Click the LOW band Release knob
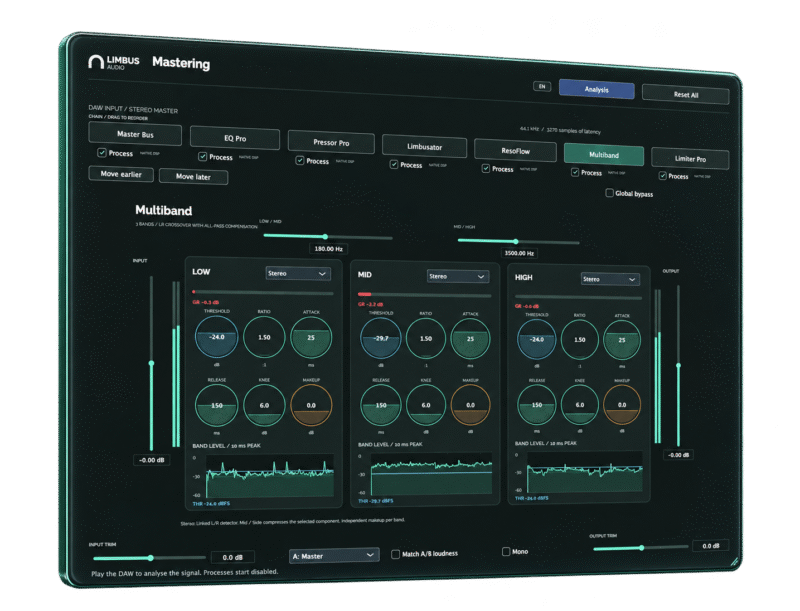This screenshot has width=800, height=611. (x=217, y=405)
